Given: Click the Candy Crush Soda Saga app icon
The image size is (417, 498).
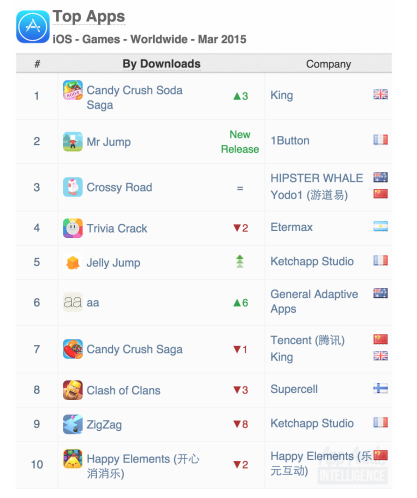Looking at the screenshot, I should coord(73,90).
